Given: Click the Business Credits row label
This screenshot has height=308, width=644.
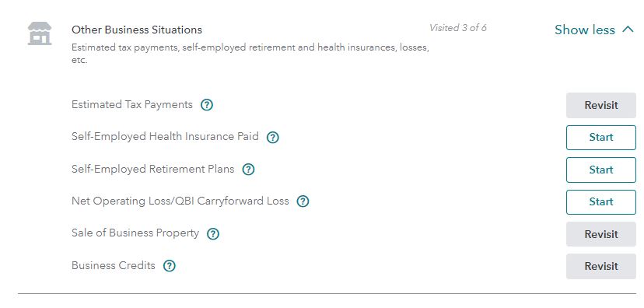Looking at the screenshot, I should [x=114, y=265].
